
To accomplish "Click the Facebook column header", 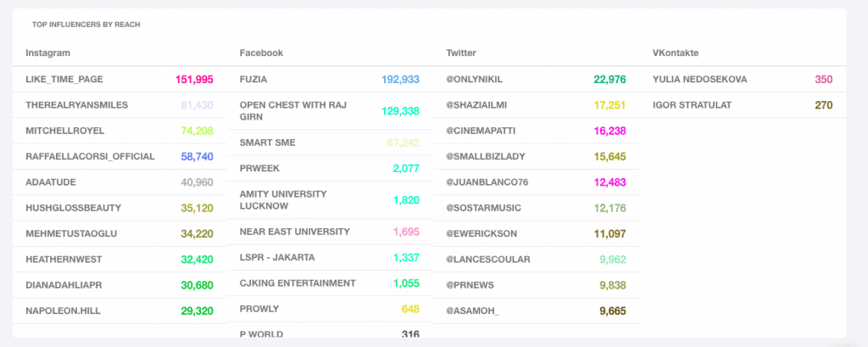I will click(x=261, y=53).
